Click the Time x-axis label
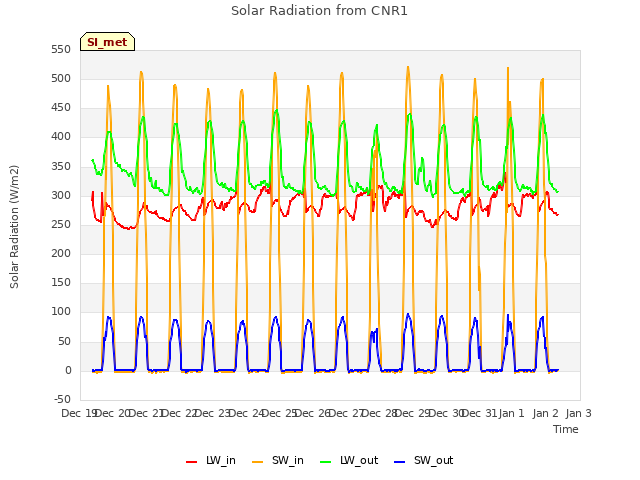Image resolution: width=640 pixels, height=480 pixels. pos(566,429)
